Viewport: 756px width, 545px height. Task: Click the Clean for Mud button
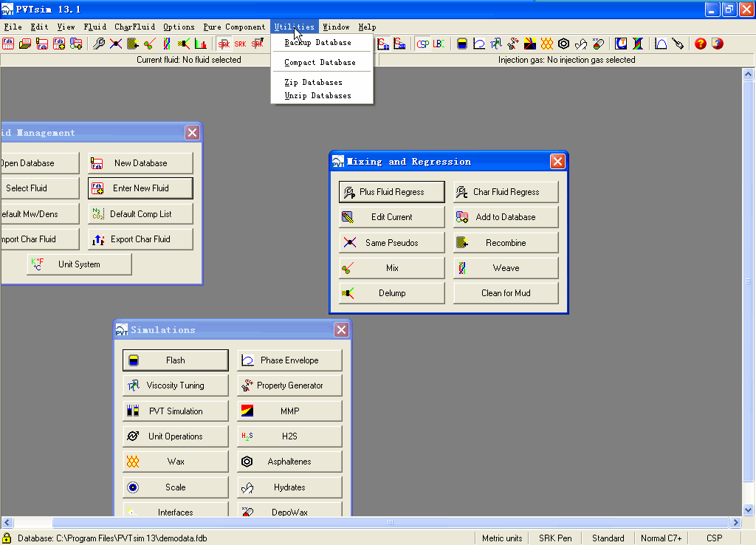point(506,293)
